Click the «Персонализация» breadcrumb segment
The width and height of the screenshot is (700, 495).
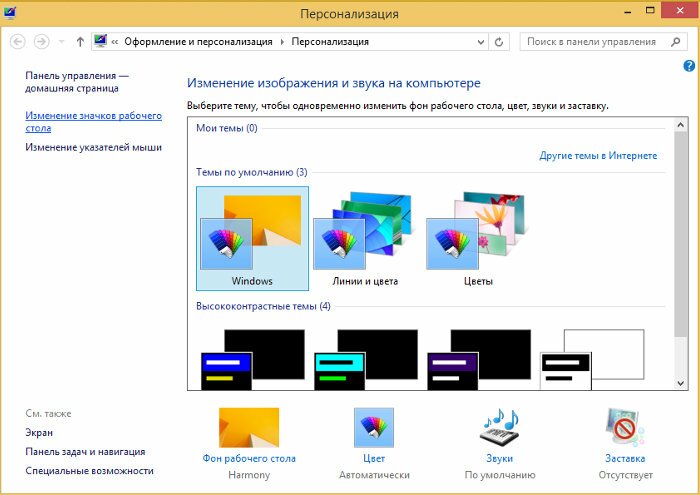pyautogui.click(x=330, y=42)
